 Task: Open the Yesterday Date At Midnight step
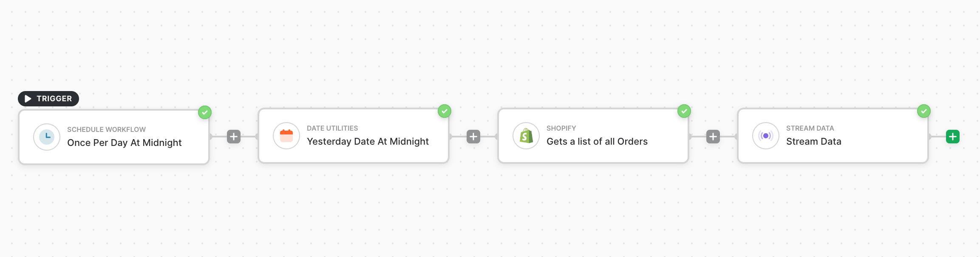[368, 142]
